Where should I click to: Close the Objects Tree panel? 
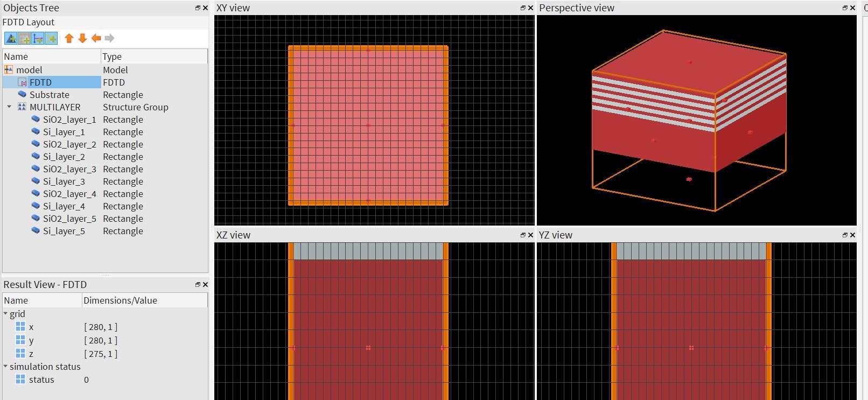[205, 8]
